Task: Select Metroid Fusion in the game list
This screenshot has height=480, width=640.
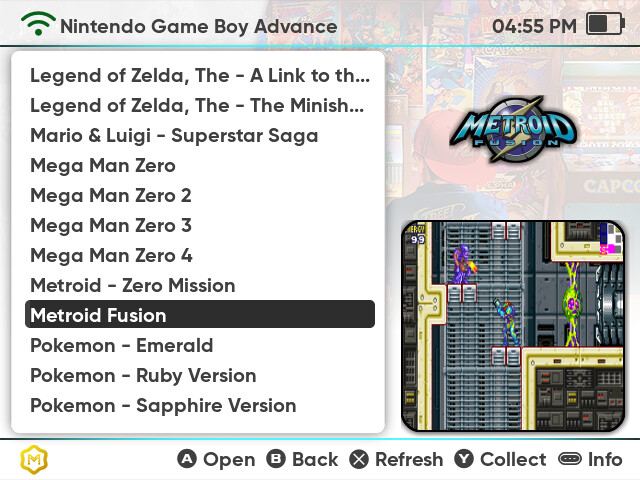Action: tap(199, 315)
